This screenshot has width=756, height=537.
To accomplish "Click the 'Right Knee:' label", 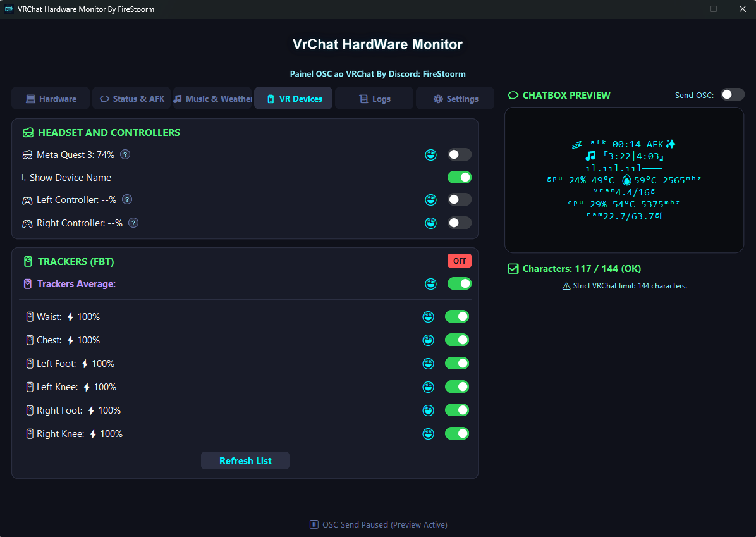I will pyautogui.click(x=60, y=434).
